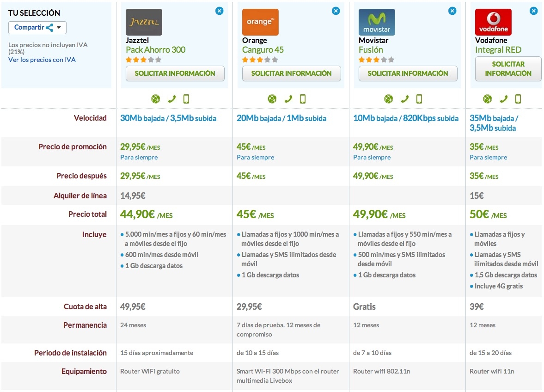This screenshot has width=544, height=392.
Task: Click the 'TU SELECCIÓN' heading
Action: click(34, 13)
